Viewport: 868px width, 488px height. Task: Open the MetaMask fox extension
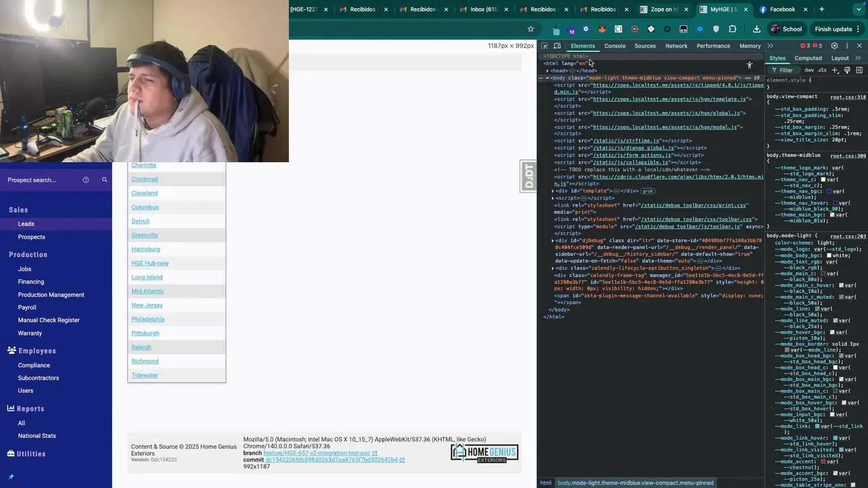[x=602, y=29]
